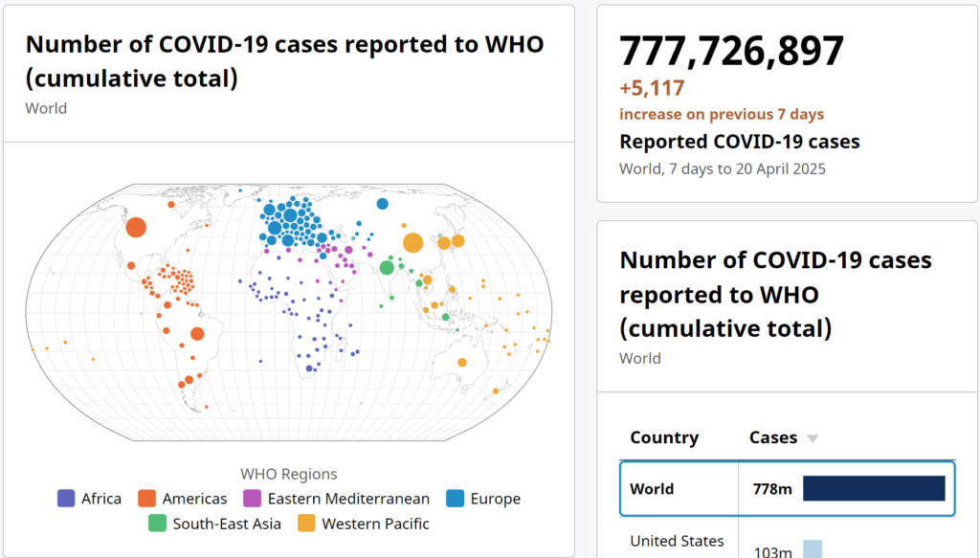This screenshot has width=980, height=558.
Task: Click the large orange United States bubble
Action: 136,227
